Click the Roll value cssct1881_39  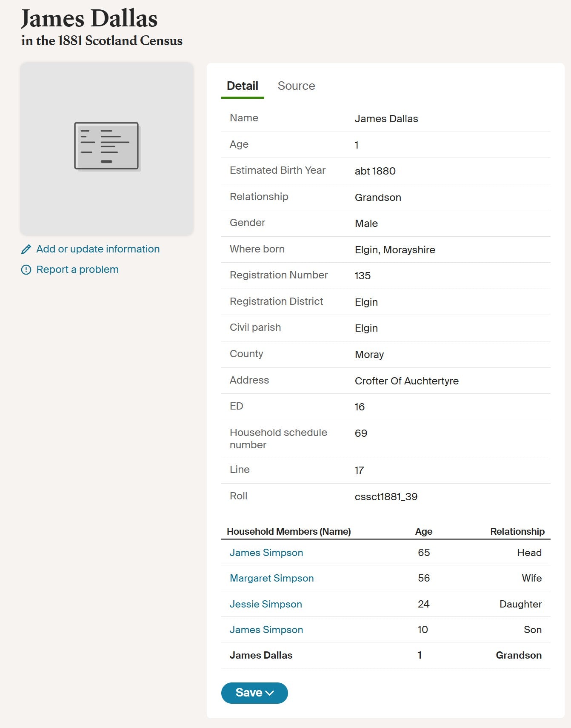[386, 497]
